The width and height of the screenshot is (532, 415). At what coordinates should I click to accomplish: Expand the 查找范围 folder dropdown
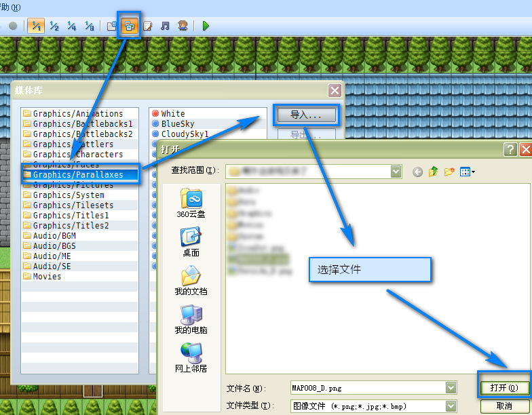(x=396, y=172)
